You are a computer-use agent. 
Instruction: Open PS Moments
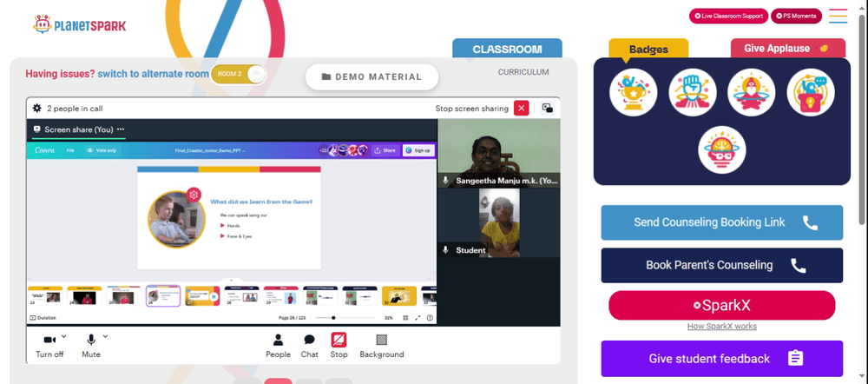(796, 16)
